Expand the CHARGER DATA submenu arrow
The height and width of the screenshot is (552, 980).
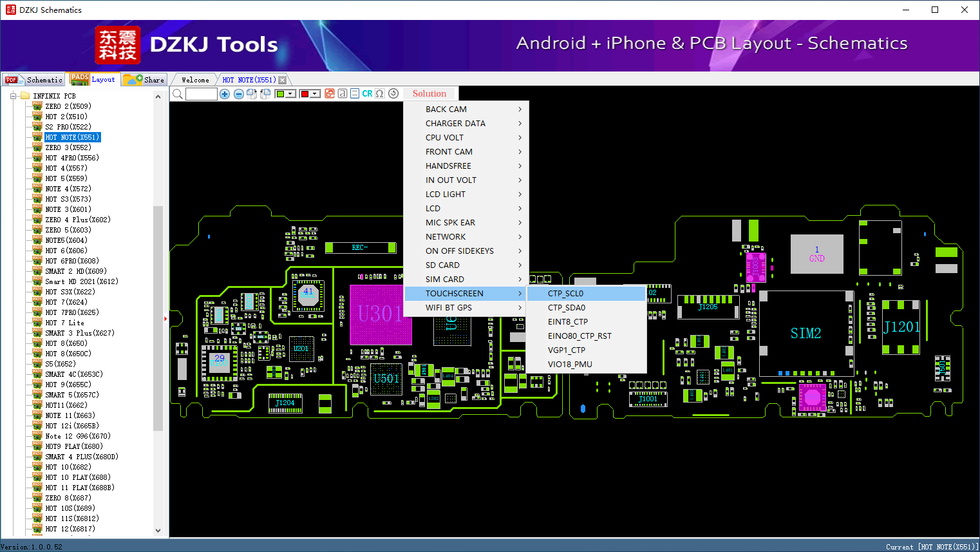pyautogui.click(x=520, y=124)
